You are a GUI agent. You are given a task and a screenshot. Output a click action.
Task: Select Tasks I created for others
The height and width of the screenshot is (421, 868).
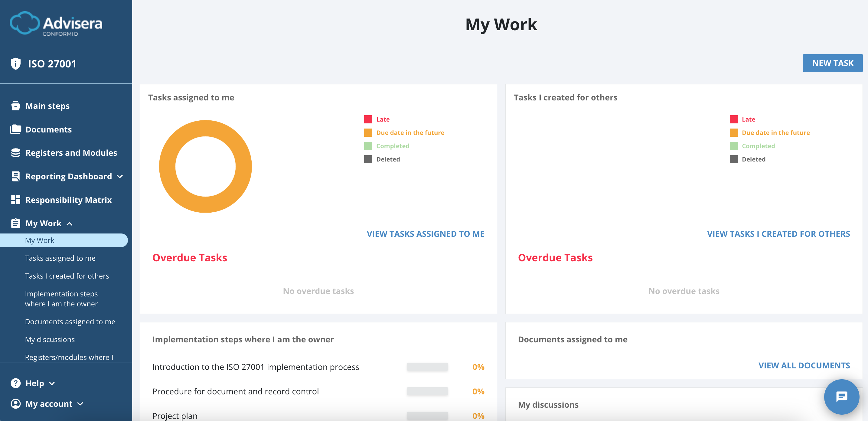point(67,276)
